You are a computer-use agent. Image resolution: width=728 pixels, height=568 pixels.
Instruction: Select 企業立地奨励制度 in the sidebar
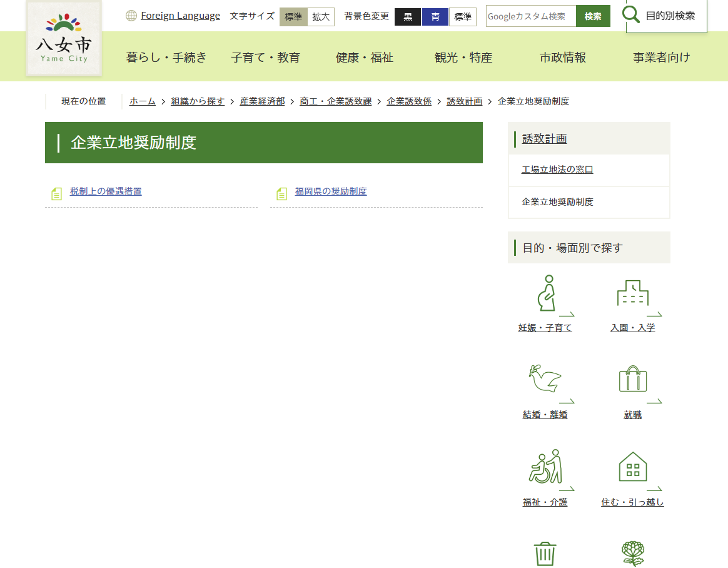(x=557, y=202)
